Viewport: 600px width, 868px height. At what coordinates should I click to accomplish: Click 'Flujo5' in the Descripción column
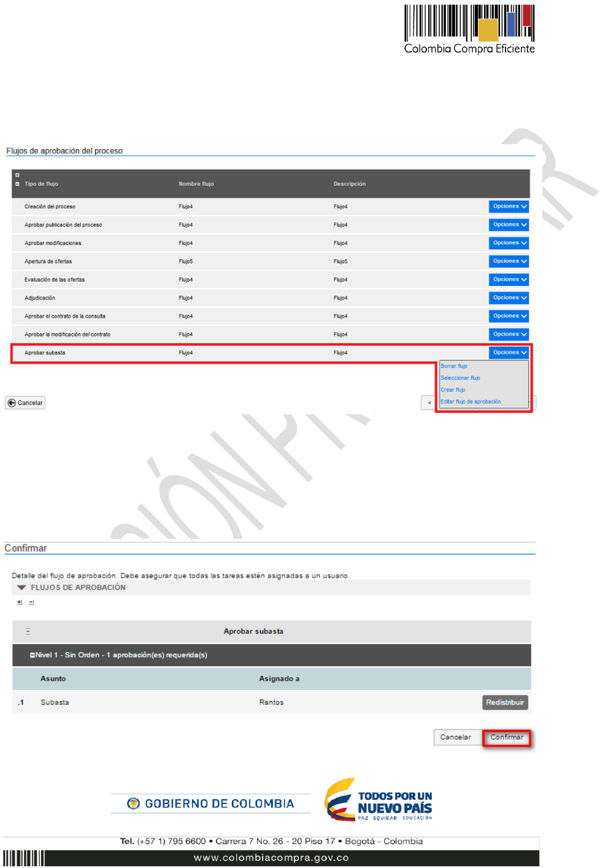[x=340, y=261]
